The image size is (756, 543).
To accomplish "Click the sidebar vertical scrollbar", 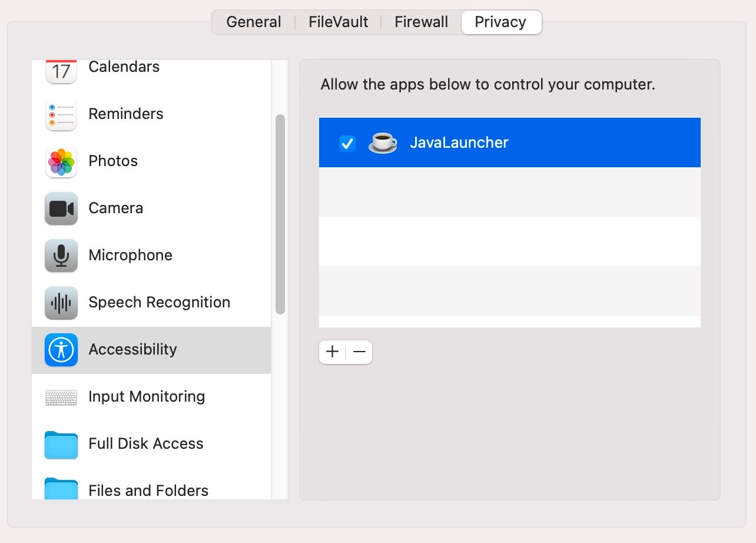I will [280, 215].
